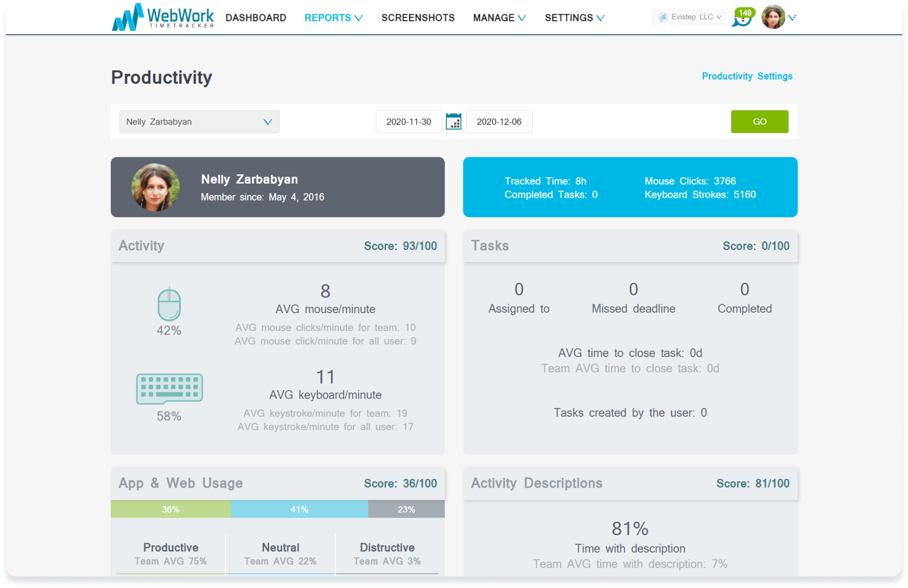Image resolution: width=908 pixels, height=588 pixels.
Task: Click the Tracked Time: 8h text
Action: point(545,181)
